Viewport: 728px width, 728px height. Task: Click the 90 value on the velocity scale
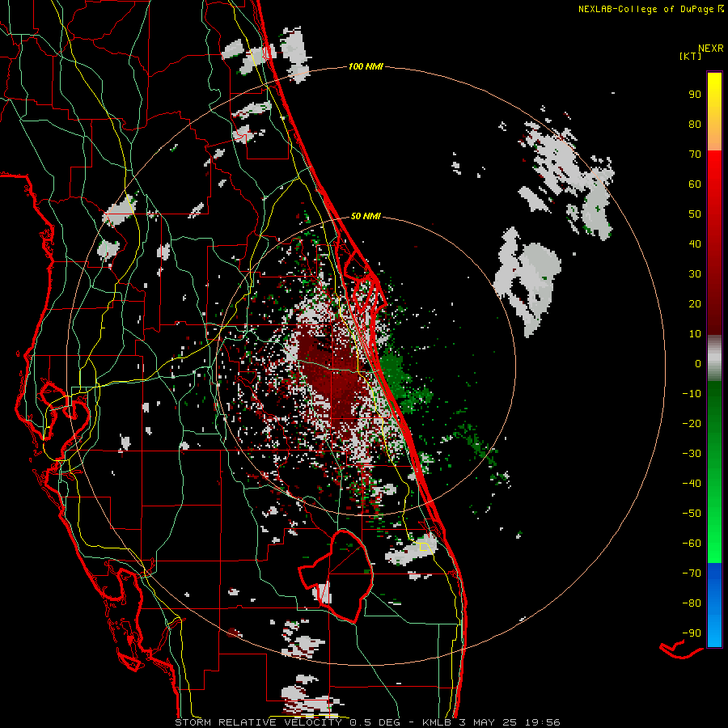tap(695, 95)
